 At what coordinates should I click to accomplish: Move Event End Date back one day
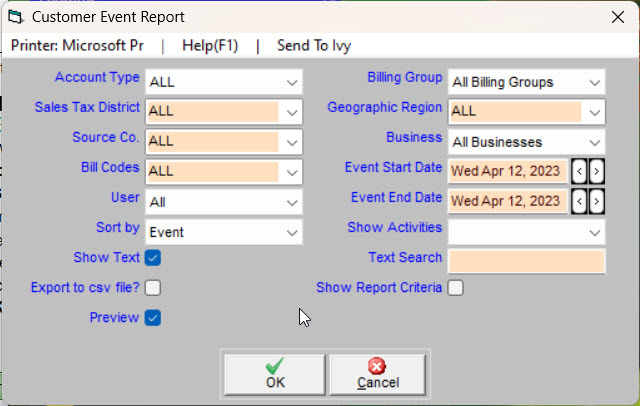tap(579, 201)
